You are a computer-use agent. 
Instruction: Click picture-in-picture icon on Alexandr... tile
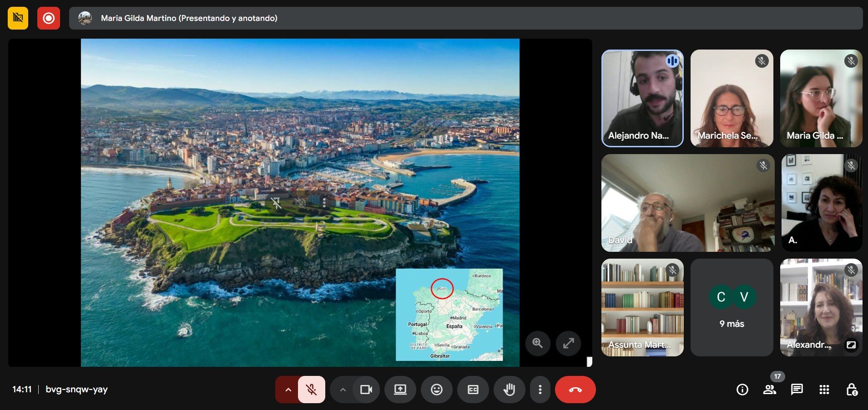pyautogui.click(x=851, y=345)
